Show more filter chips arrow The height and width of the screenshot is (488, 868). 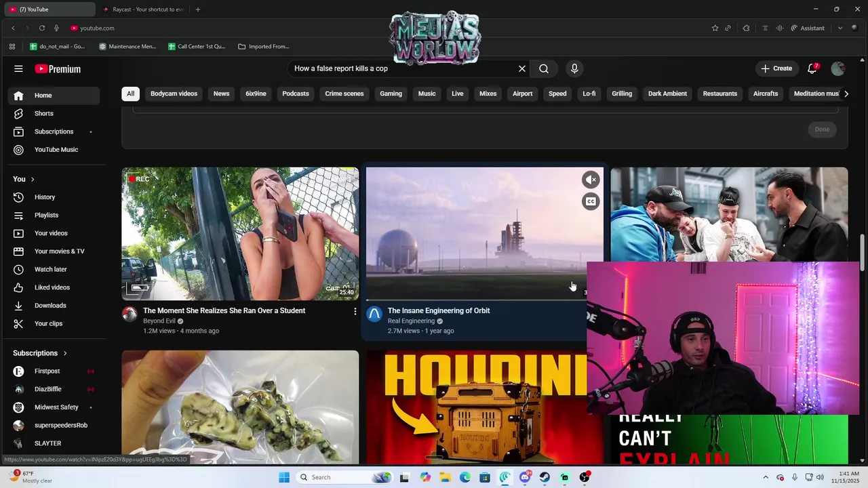[846, 94]
